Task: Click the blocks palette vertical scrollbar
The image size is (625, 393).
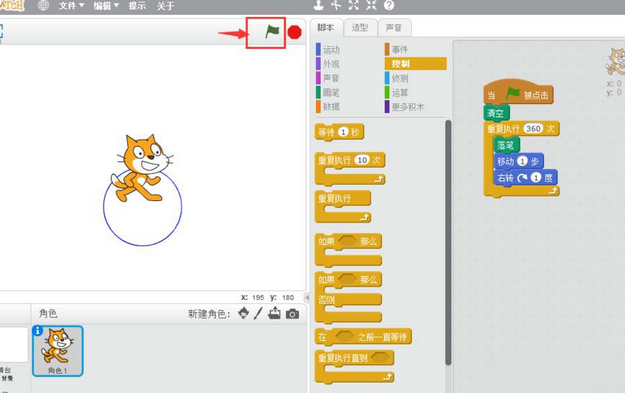Action: pos(448,242)
